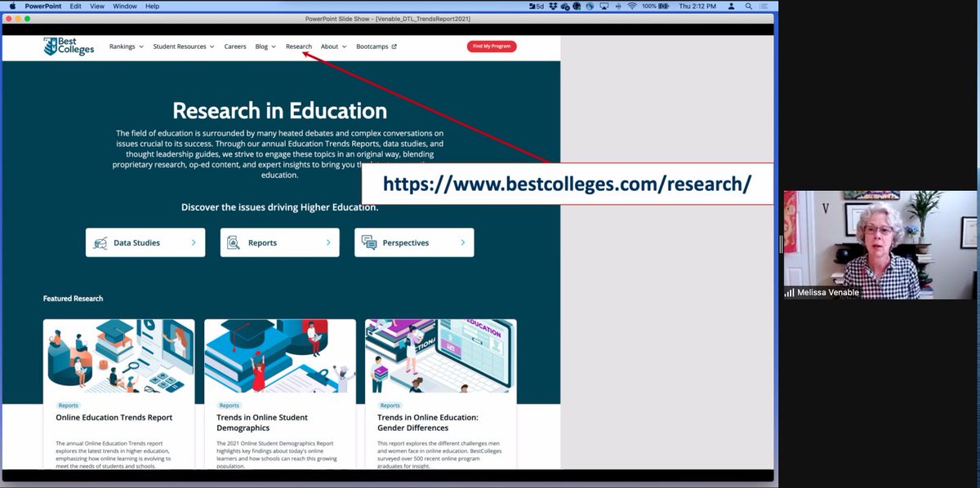Click the Data Studies chart icon
This screenshot has width=980, height=488.
100,242
